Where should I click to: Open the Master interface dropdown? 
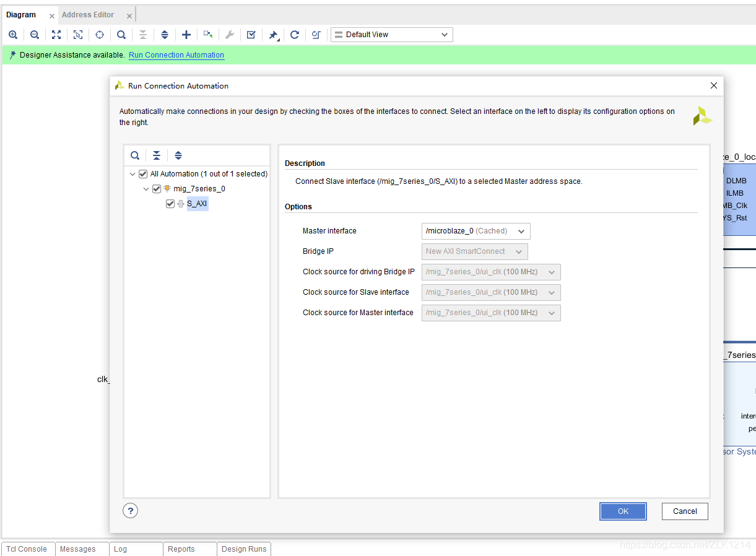(x=476, y=231)
